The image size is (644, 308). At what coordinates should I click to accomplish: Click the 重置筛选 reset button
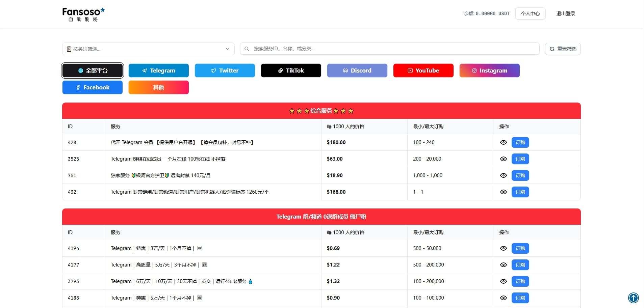[x=563, y=49]
